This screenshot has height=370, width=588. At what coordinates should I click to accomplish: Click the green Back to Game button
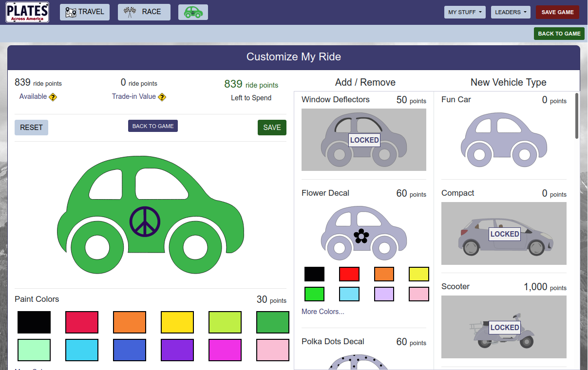[559, 34]
